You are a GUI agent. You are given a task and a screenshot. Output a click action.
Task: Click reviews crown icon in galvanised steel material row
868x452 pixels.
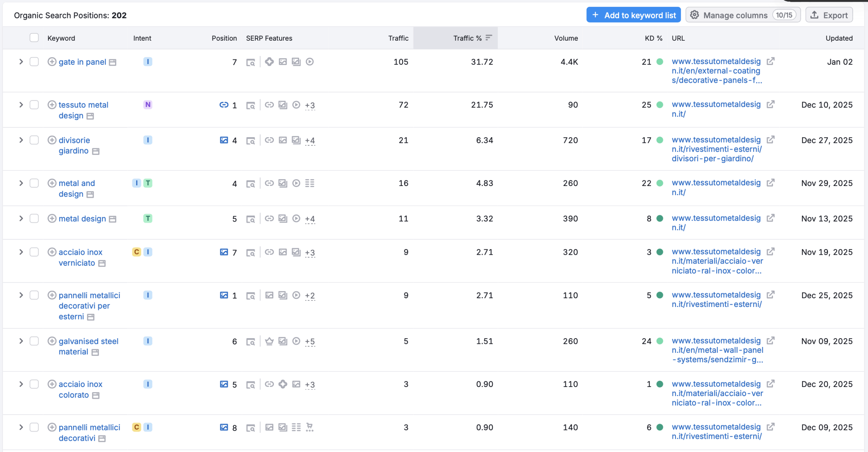[269, 341]
